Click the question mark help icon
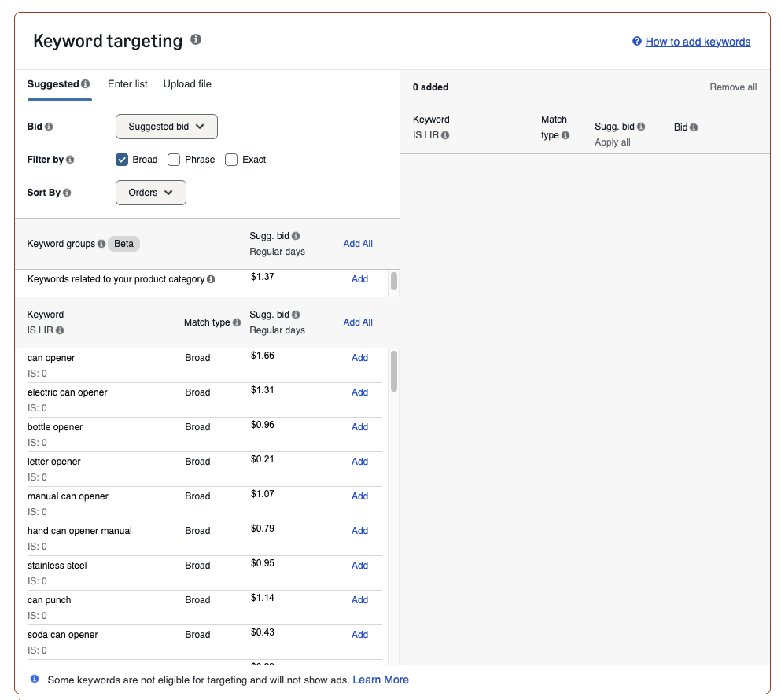781x700 pixels. click(x=636, y=42)
